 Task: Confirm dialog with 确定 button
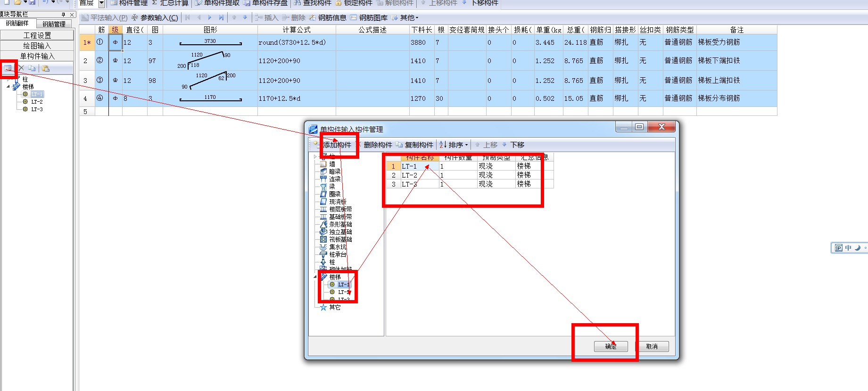tap(611, 346)
